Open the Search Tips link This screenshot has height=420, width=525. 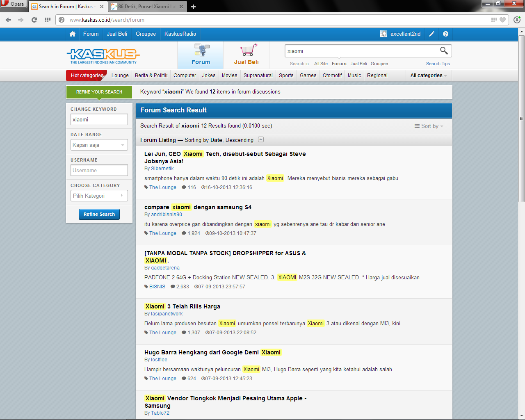coord(438,64)
